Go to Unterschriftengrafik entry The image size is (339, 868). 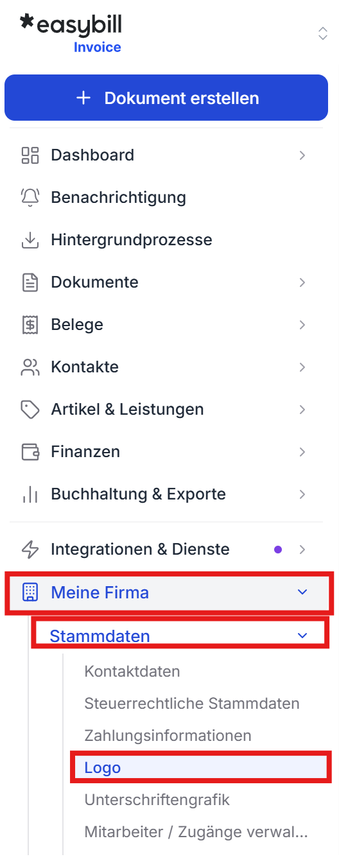pyautogui.click(x=157, y=800)
